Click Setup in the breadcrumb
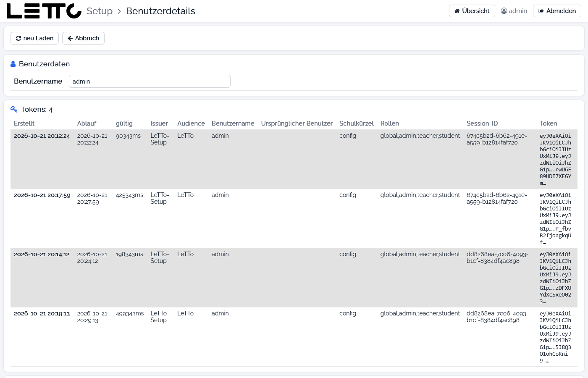 click(x=100, y=11)
